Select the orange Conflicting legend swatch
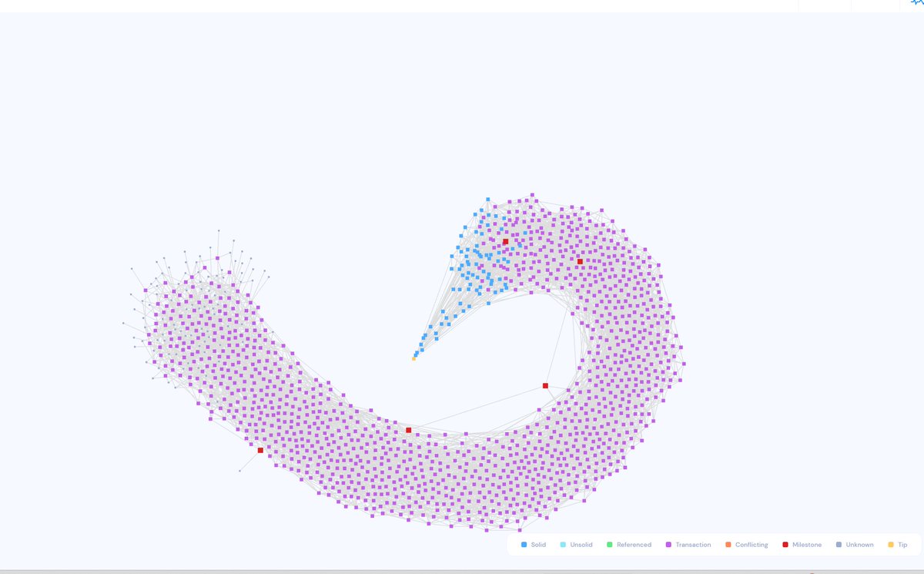Image resolution: width=924 pixels, height=574 pixels. (728, 545)
